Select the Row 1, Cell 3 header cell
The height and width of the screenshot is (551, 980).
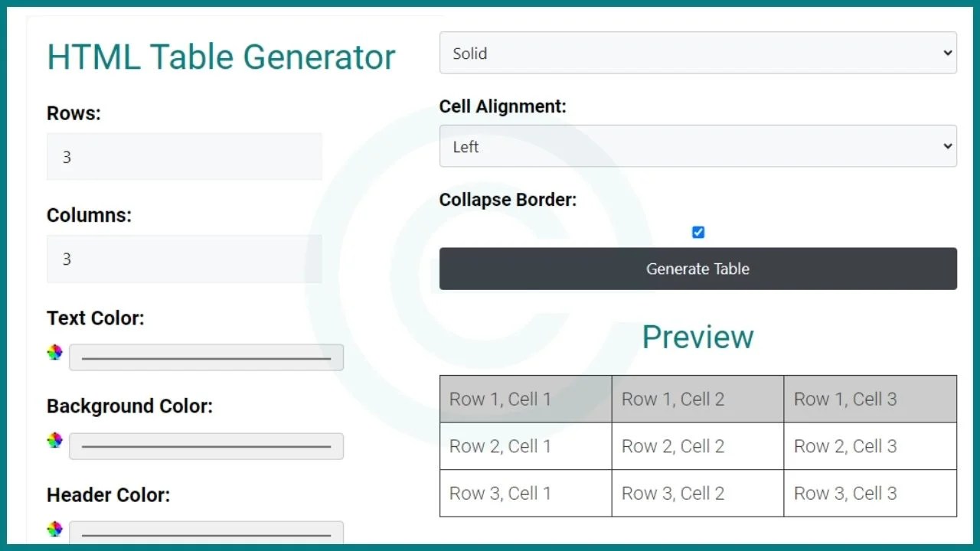tap(869, 398)
